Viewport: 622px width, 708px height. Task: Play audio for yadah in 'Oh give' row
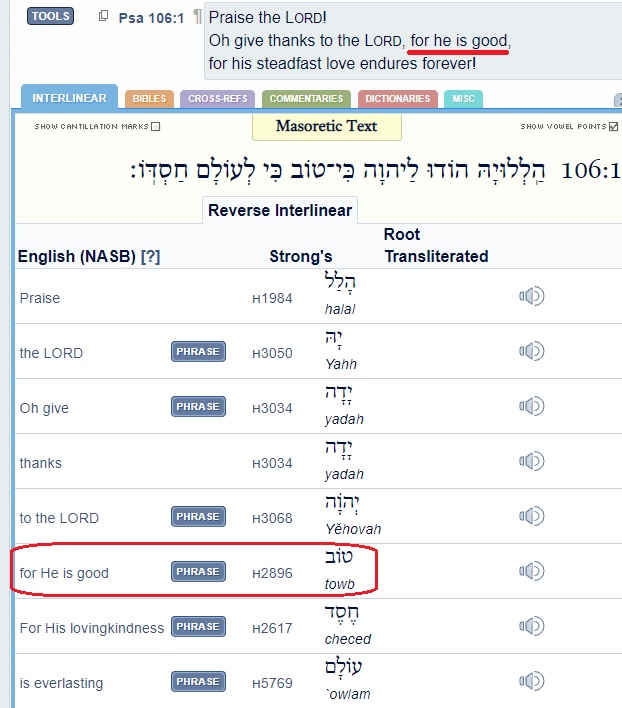[531, 406]
